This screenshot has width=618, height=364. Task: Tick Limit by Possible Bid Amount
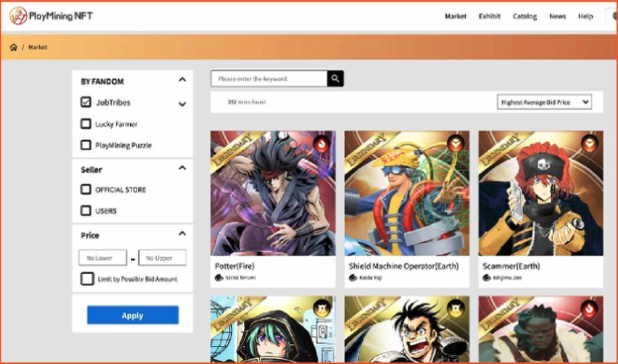click(87, 279)
